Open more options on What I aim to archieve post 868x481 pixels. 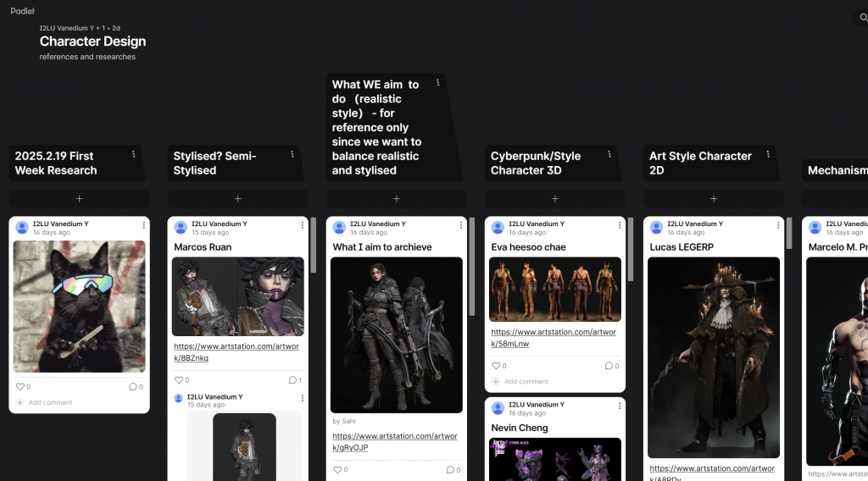(x=461, y=225)
